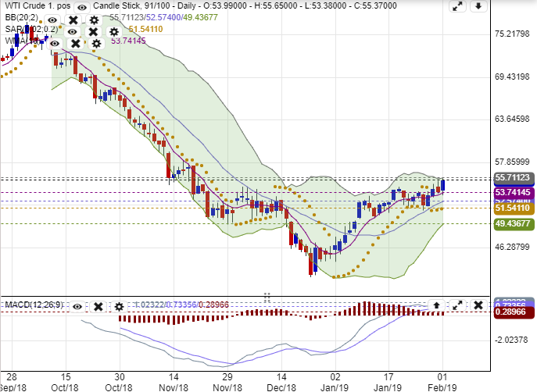Remove the MACD indicator via its X

point(98,306)
